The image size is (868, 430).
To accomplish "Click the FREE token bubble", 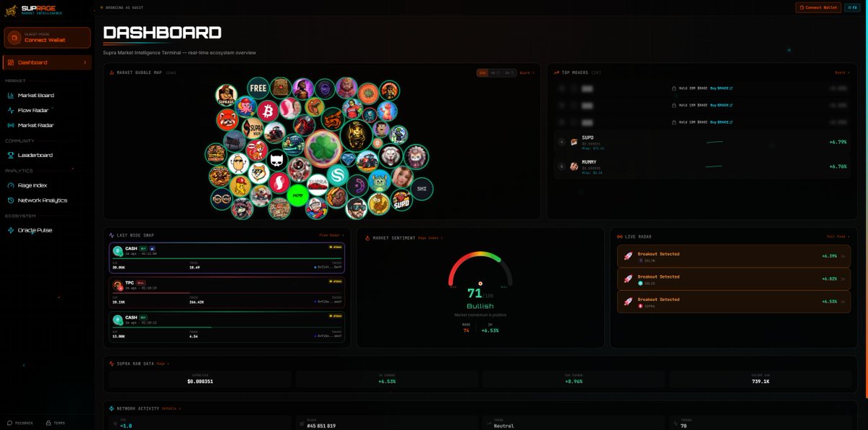I will pyautogui.click(x=258, y=88).
